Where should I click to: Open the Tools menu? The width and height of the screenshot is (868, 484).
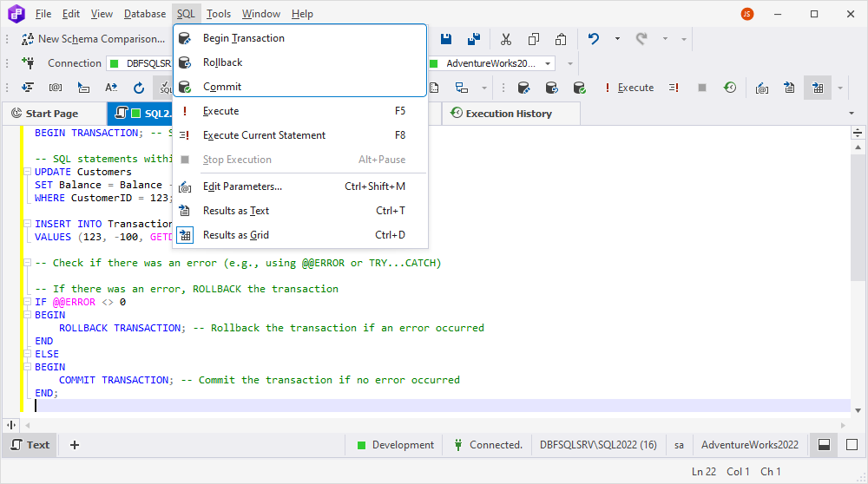point(218,14)
